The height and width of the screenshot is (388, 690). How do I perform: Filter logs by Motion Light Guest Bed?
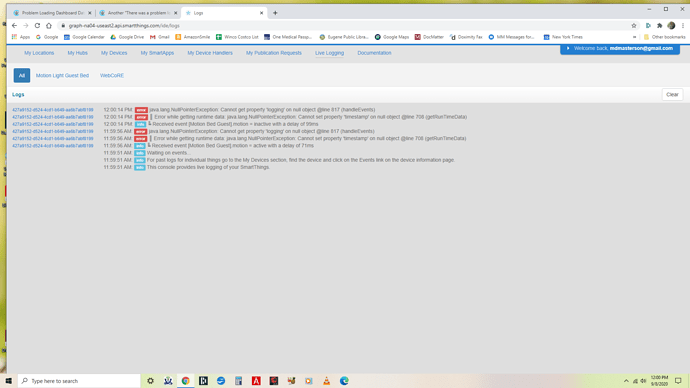point(62,75)
